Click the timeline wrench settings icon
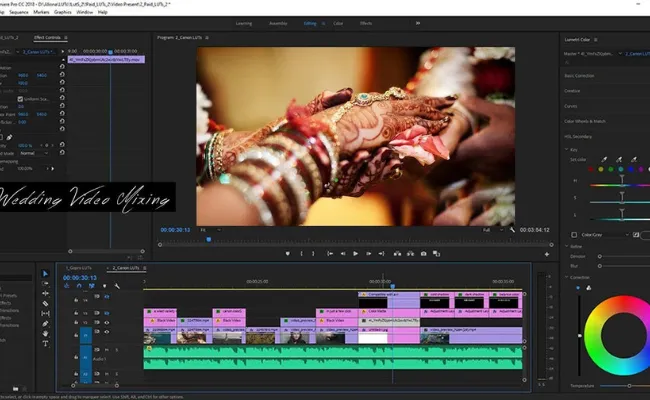 117,286
